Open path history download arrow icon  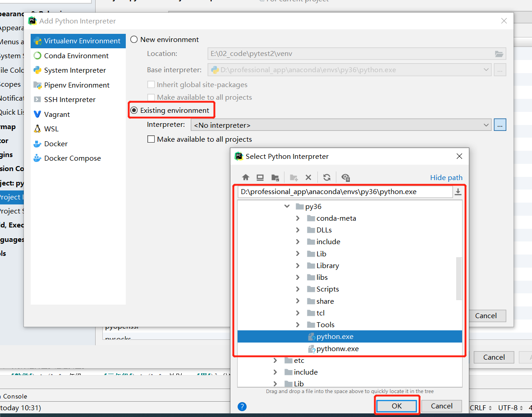point(458,192)
